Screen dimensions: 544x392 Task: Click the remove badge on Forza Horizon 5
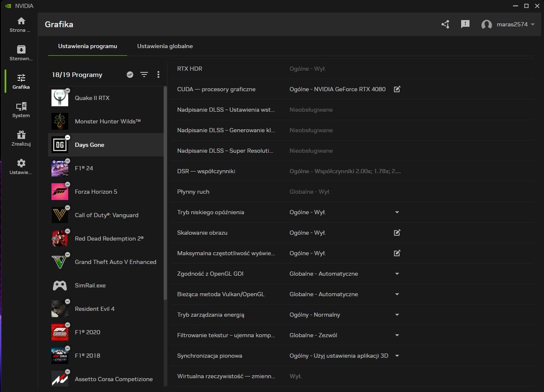coord(67,184)
